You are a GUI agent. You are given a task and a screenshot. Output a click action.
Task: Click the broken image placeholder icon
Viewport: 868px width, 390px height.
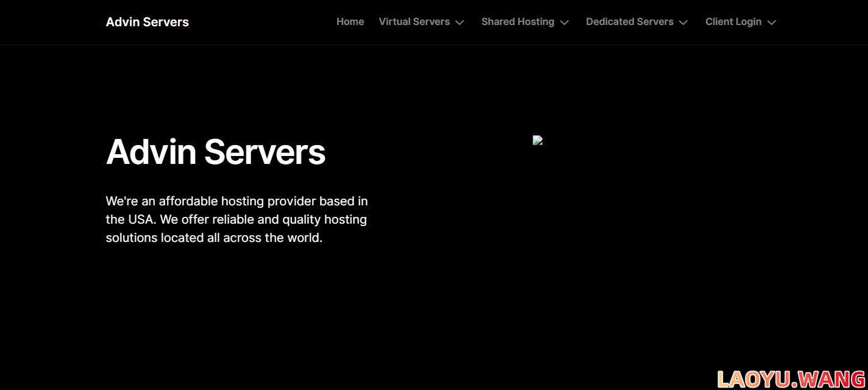[538, 140]
